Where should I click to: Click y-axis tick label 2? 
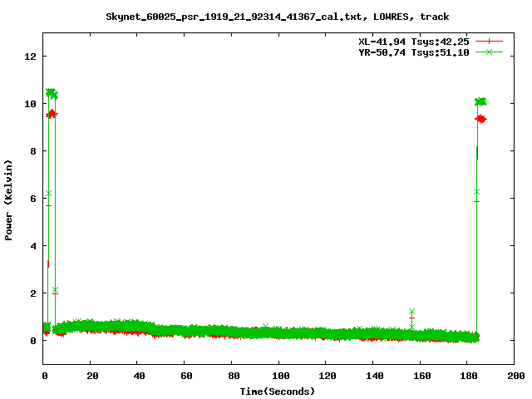[x=33, y=293]
